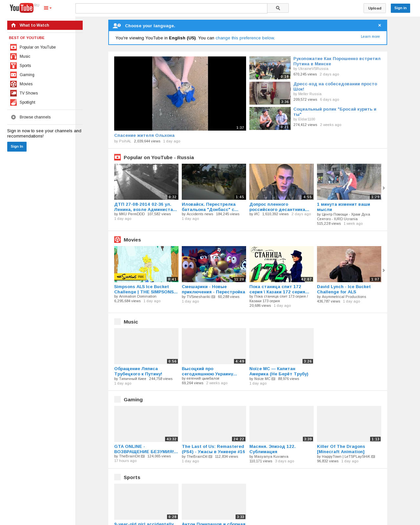Open the TV Shows sidebar label
Screen dimensions: 420x525
(29, 93)
